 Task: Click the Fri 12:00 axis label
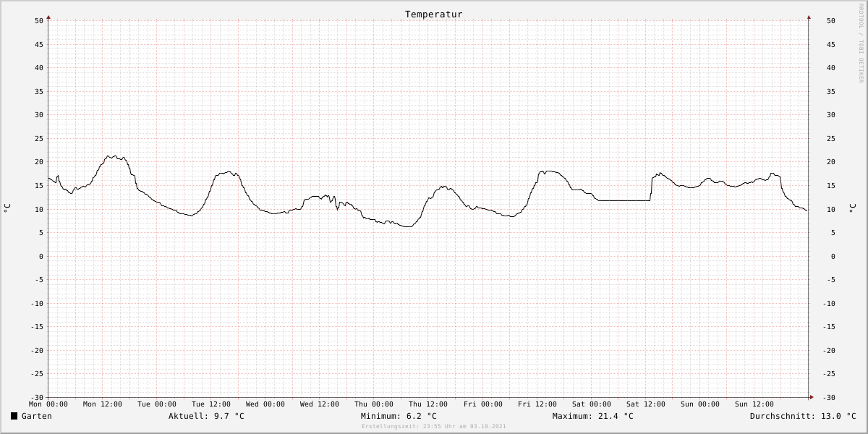pos(537,404)
